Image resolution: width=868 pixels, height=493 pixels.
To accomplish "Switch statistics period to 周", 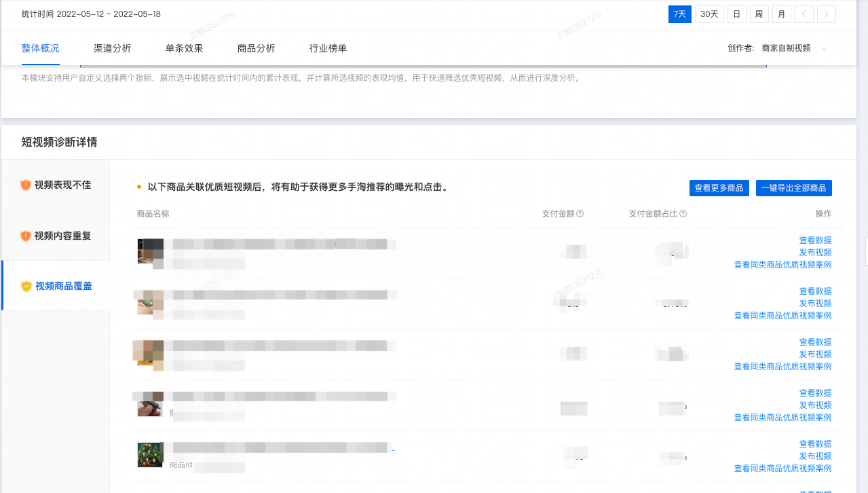I will (x=759, y=14).
